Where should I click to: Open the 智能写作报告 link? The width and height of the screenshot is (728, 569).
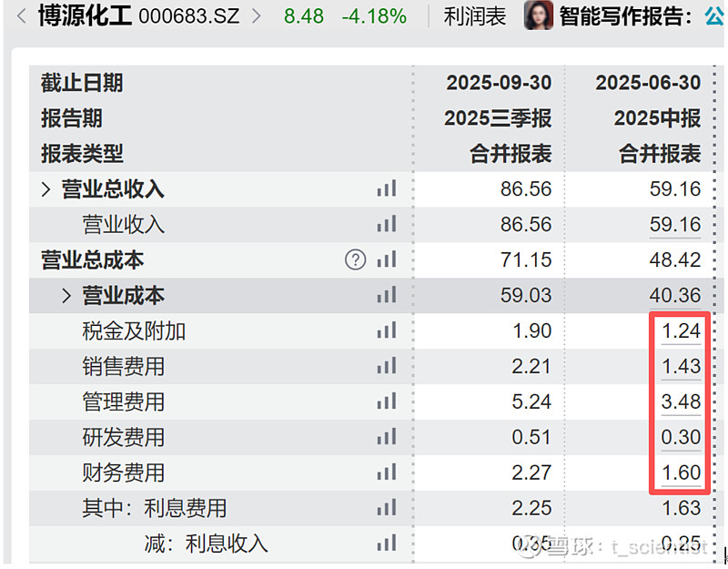click(624, 16)
